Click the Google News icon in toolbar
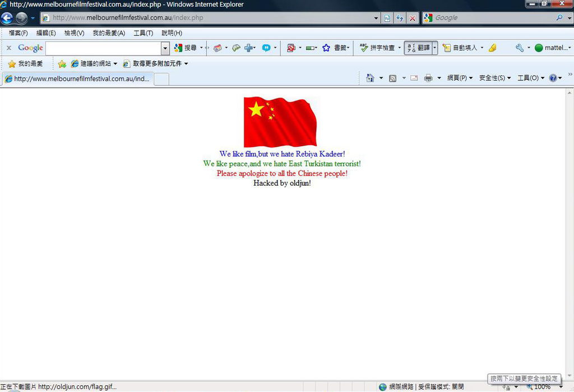574x392 pixels. (218, 48)
